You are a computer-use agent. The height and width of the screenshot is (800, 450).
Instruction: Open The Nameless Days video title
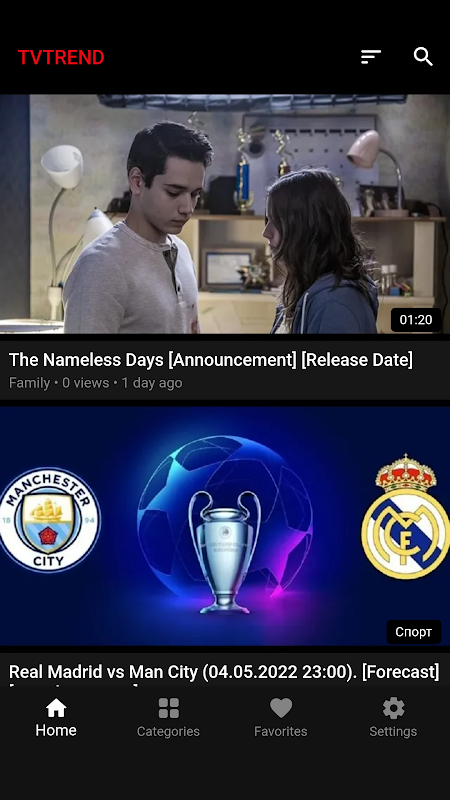click(x=211, y=360)
